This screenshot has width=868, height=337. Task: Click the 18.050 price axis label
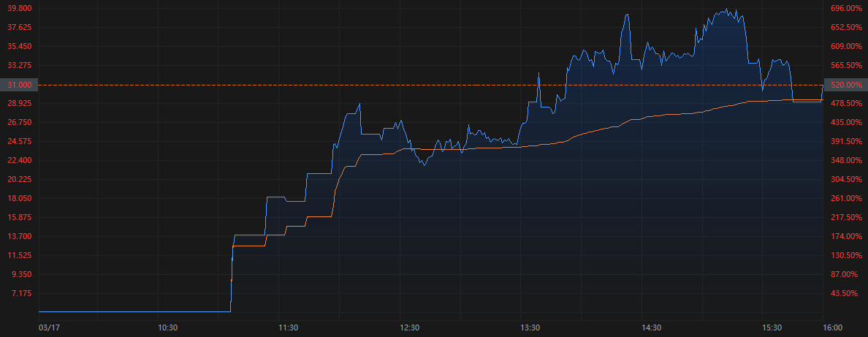pyautogui.click(x=20, y=198)
